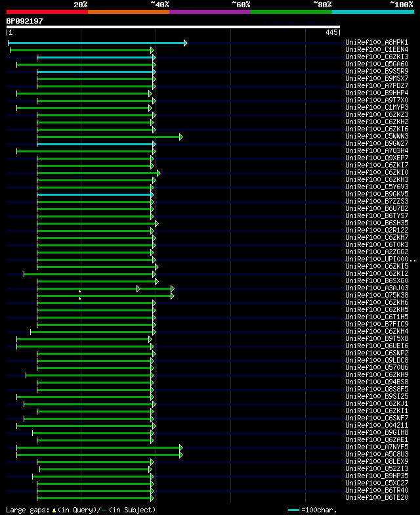Click the ~60% scale label
420x515 pixels.
point(241,5)
